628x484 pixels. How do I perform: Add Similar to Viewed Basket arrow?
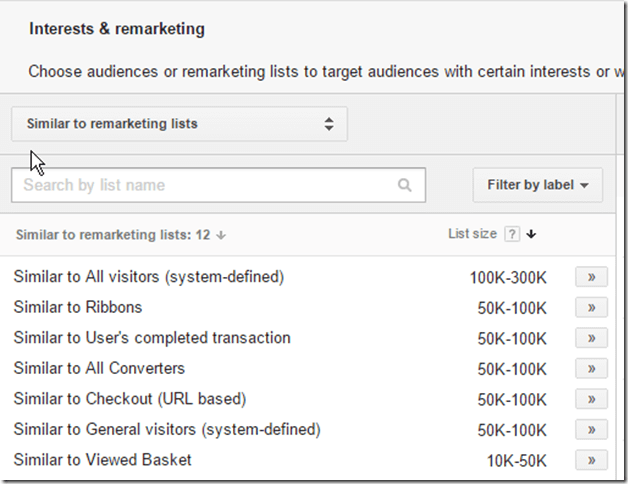click(591, 460)
